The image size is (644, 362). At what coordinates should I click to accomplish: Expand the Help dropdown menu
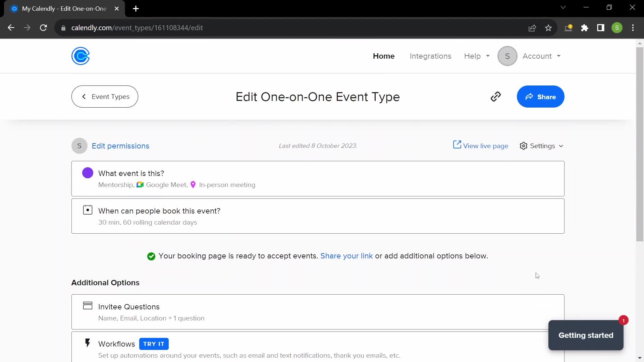tap(477, 56)
